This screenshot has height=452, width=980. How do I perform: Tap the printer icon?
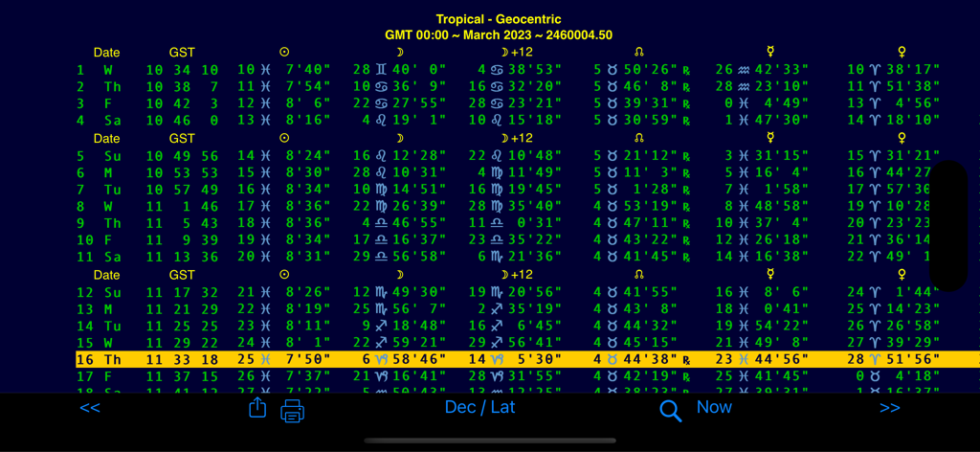292,411
